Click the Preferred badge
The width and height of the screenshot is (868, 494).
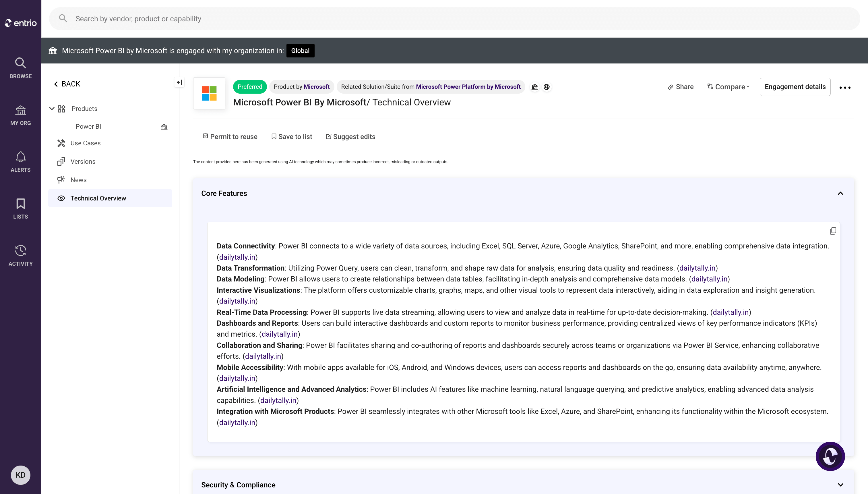click(x=250, y=86)
